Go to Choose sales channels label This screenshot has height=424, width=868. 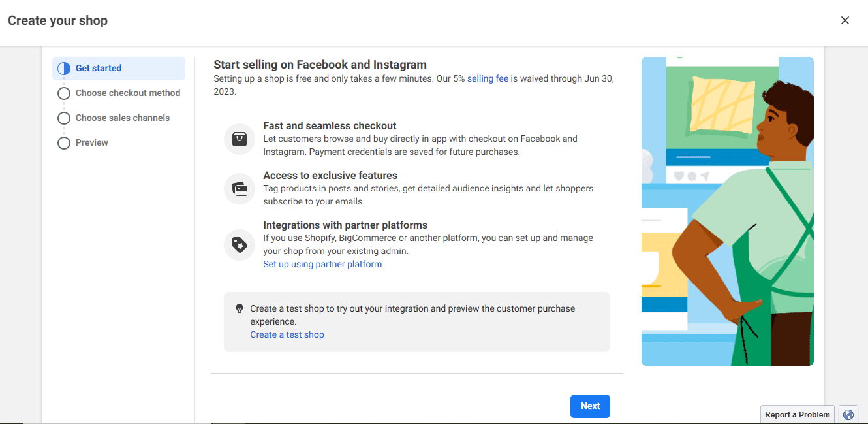point(123,118)
